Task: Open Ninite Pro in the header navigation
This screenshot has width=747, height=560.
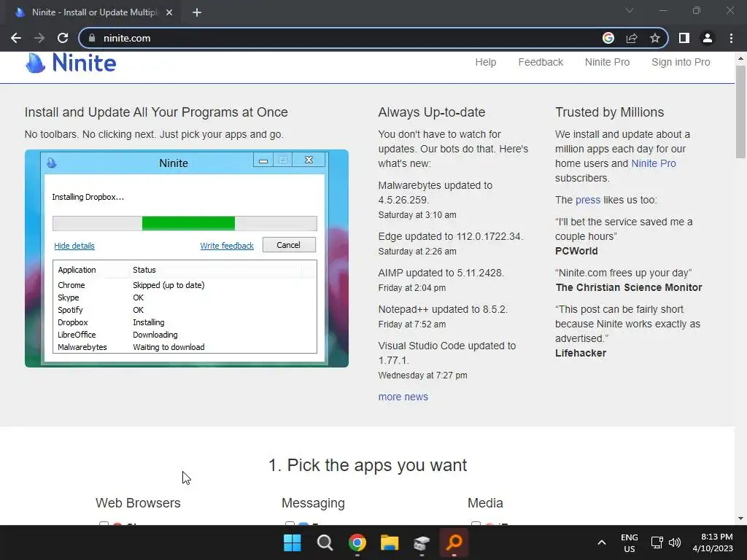Action: [607, 62]
